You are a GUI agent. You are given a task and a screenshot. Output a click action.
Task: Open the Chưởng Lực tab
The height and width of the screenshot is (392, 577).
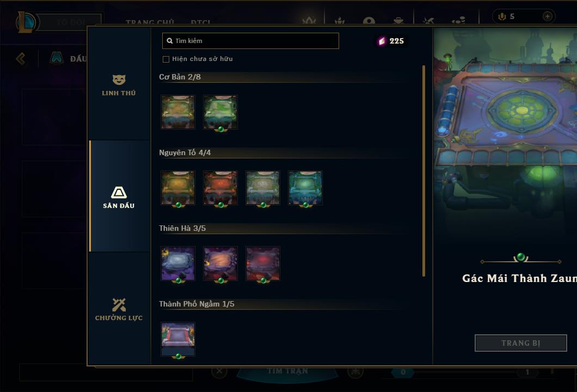(119, 309)
